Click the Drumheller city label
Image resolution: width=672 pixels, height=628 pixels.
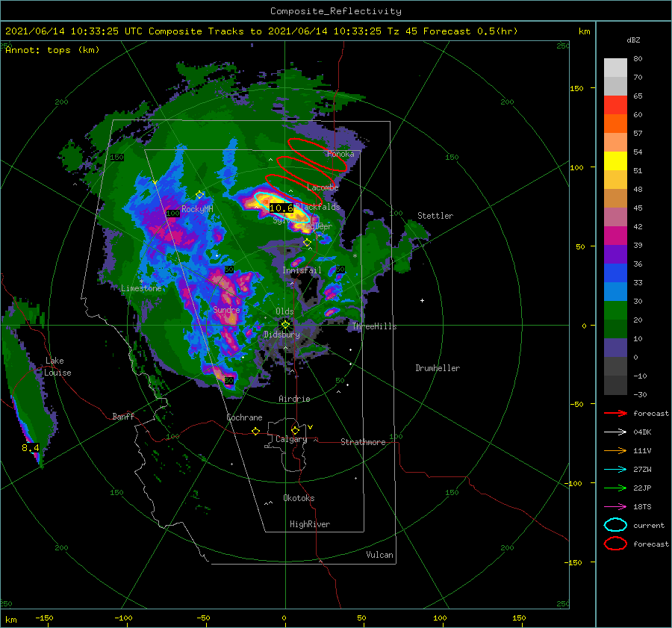(438, 368)
